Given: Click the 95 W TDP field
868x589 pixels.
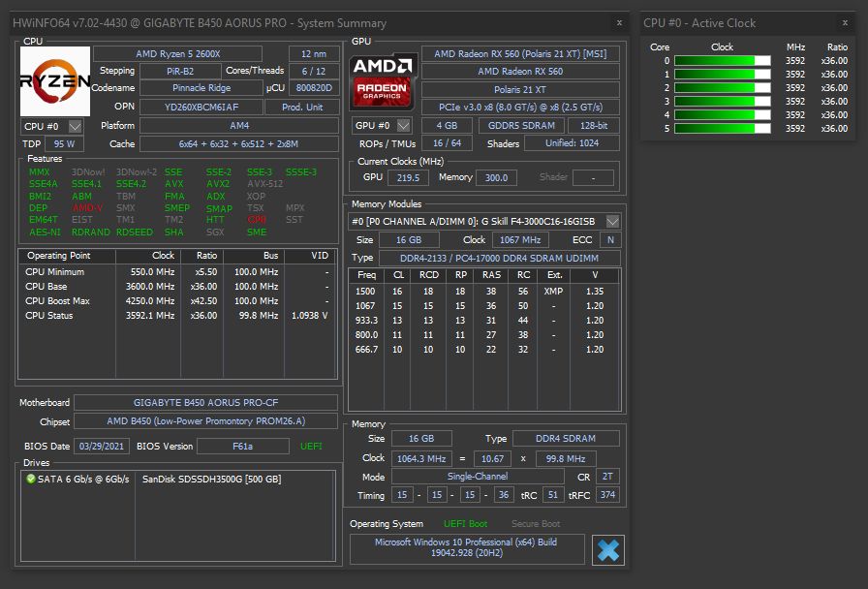Looking at the screenshot, I should pyautogui.click(x=64, y=144).
